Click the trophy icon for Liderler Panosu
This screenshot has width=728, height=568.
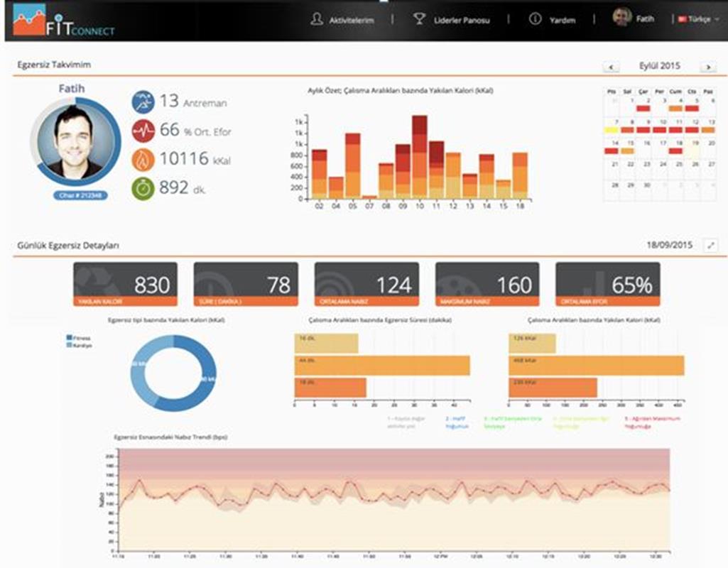point(419,19)
